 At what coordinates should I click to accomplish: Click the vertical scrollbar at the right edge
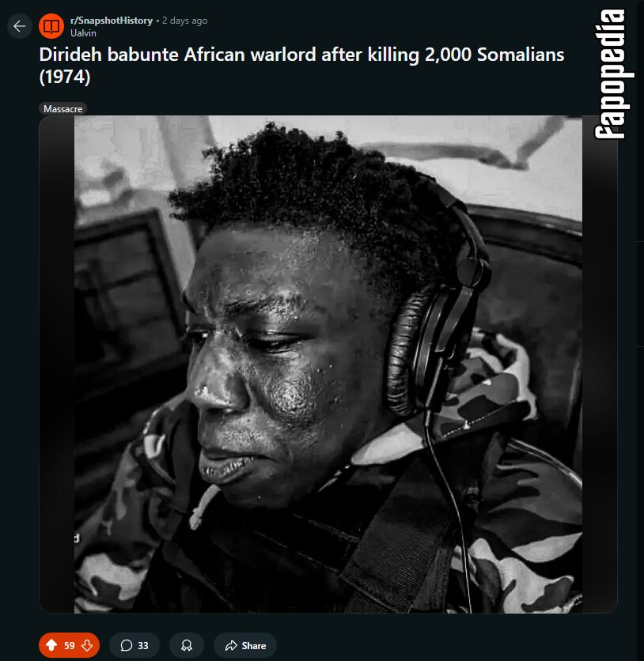point(640,330)
